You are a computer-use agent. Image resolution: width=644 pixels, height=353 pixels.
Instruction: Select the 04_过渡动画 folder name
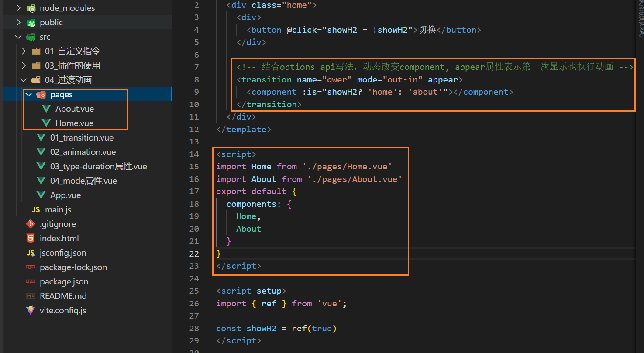pos(68,80)
